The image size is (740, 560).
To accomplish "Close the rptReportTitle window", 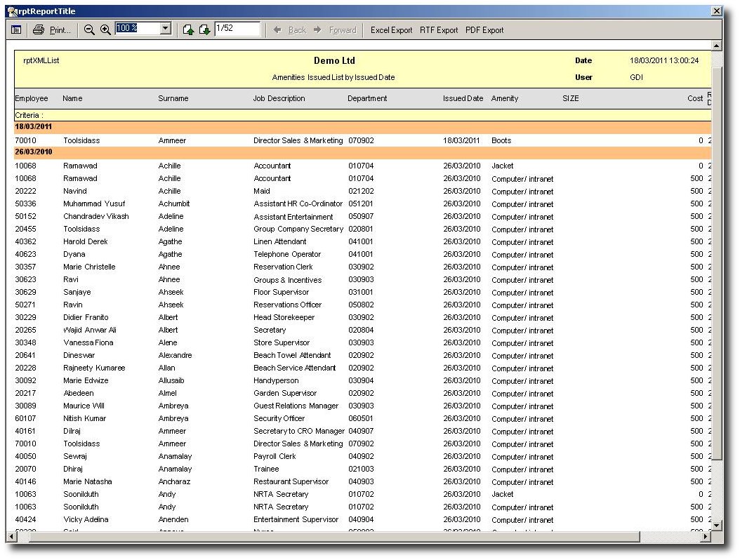I will click(x=716, y=11).
